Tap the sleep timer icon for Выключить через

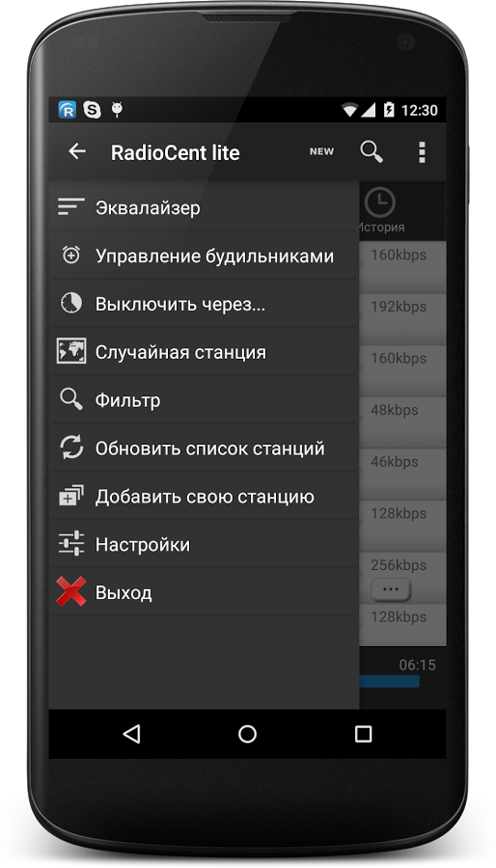pos(70,304)
